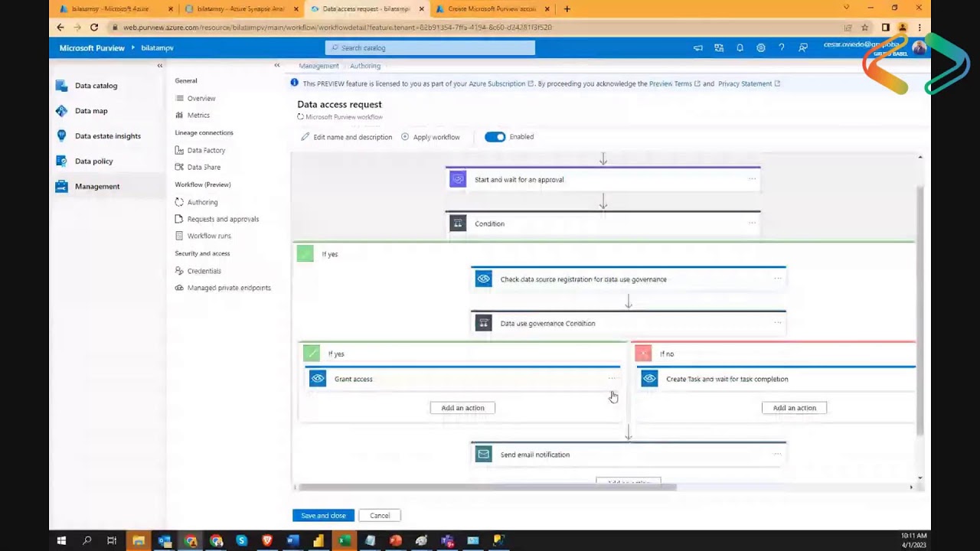Screen dimensions: 980x551
Task: Switch to Azure Synapse Analytics browser tab
Action: point(240,9)
